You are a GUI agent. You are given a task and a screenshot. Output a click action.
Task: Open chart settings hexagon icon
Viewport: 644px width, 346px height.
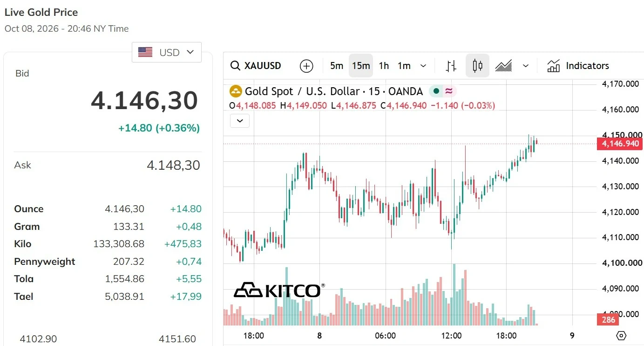[621, 336]
